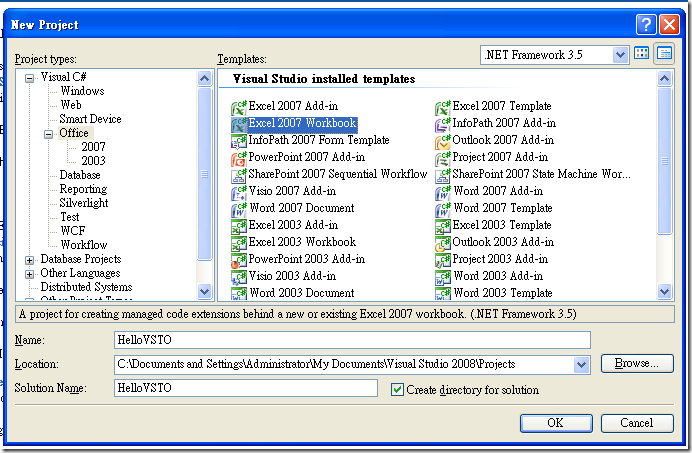Close the New Project dialog
692x453 pixels.
pos(669,24)
